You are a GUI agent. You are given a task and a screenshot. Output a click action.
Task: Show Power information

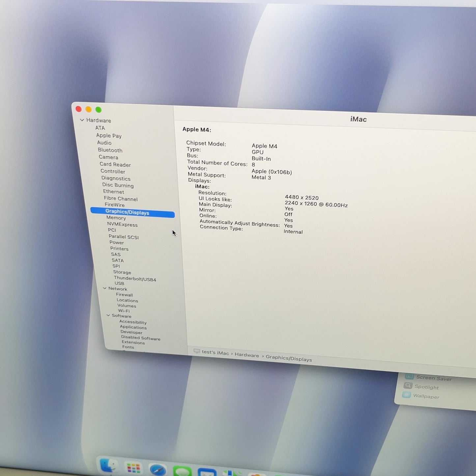[x=117, y=242]
